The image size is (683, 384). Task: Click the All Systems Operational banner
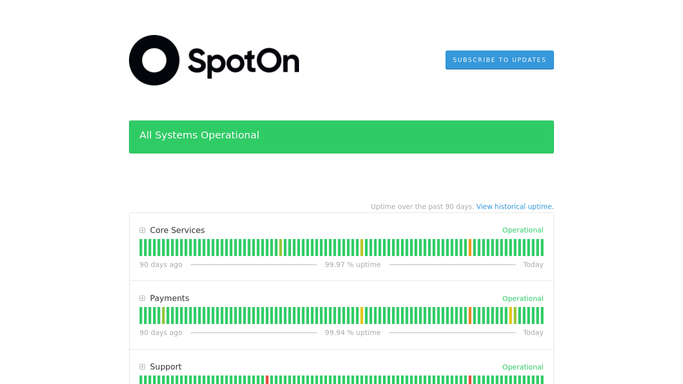click(341, 137)
